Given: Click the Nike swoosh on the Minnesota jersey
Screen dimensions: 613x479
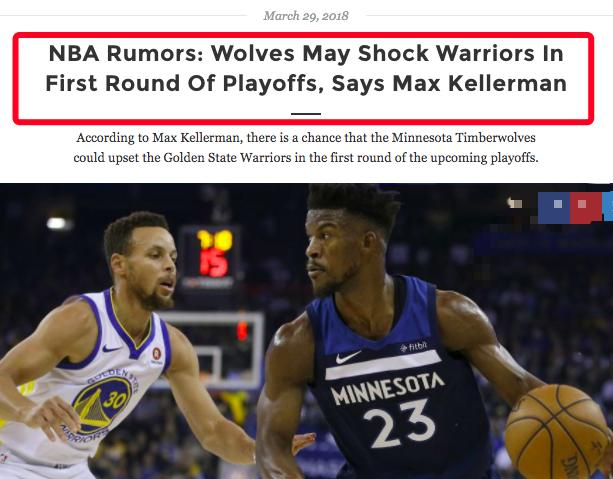Looking at the screenshot, I should pyautogui.click(x=348, y=357).
